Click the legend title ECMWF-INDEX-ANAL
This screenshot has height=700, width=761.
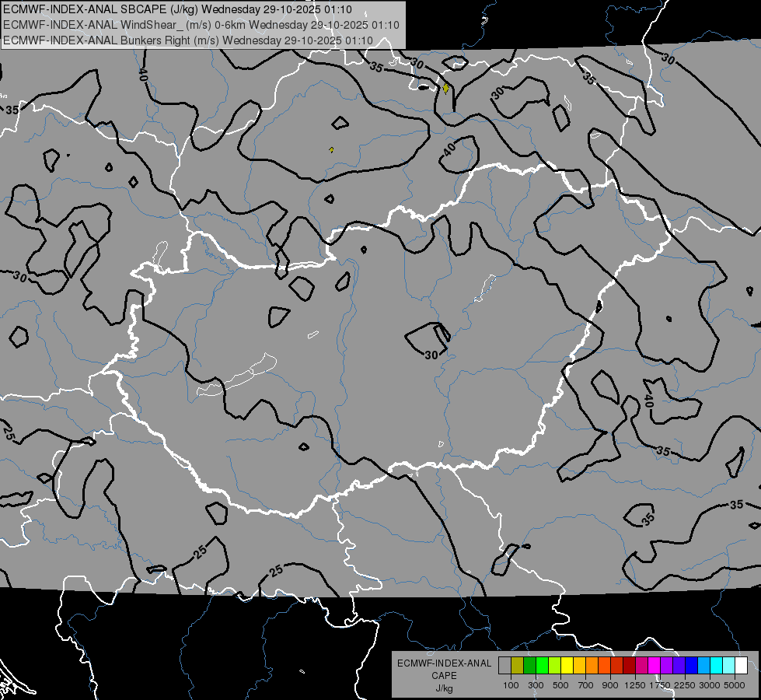click(444, 663)
